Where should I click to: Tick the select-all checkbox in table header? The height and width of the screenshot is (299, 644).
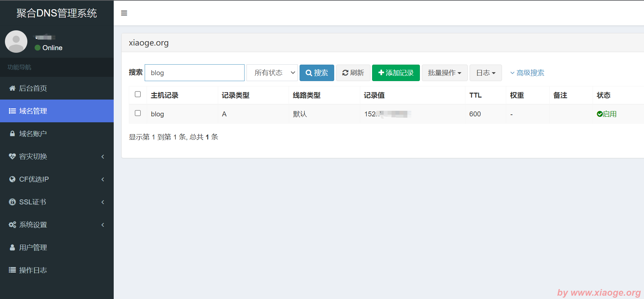138,95
